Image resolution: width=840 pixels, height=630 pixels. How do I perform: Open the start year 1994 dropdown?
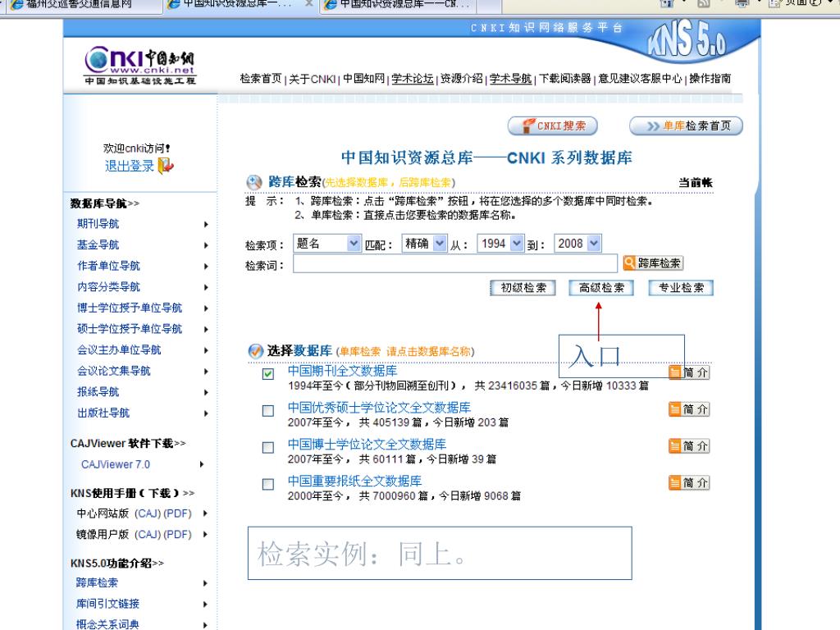[500, 244]
